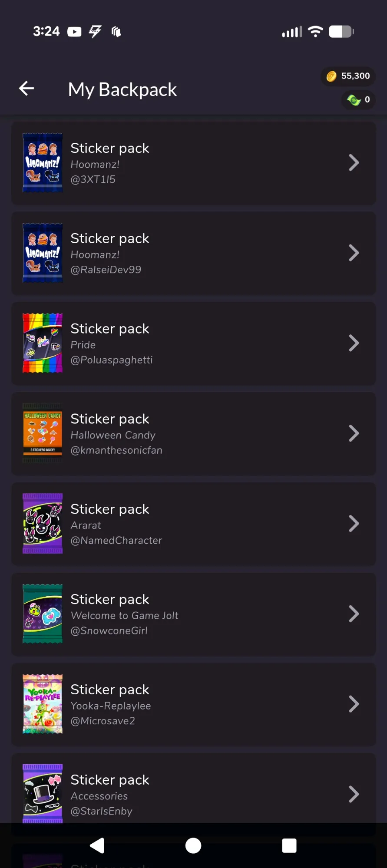Open recent apps with square button
This screenshot has height=868, width=387.
tap(289, 845)
